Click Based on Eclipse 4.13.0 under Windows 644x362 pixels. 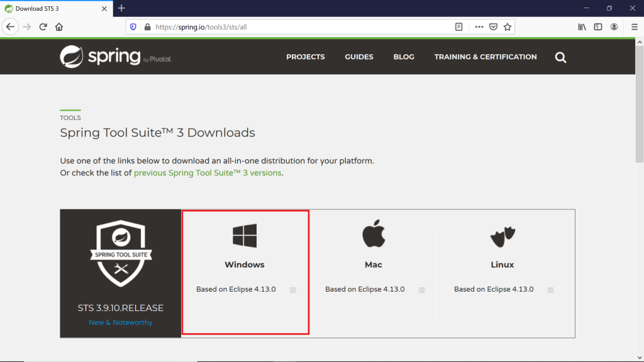(x=236, y=289)
